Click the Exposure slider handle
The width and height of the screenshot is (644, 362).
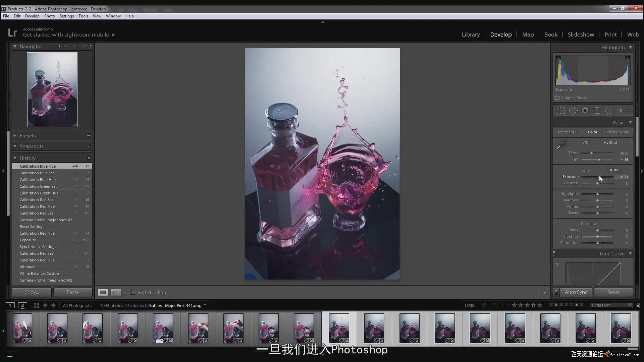(x=599, y=177)
